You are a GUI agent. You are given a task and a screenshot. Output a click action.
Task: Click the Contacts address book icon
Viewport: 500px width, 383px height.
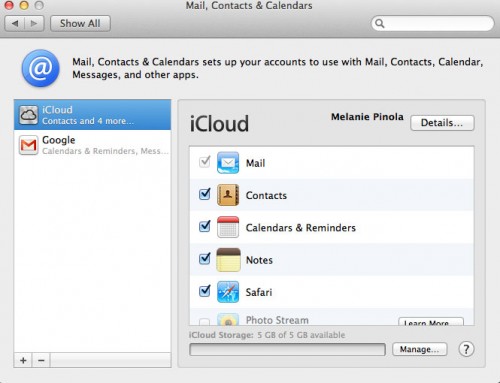[228, 195]
